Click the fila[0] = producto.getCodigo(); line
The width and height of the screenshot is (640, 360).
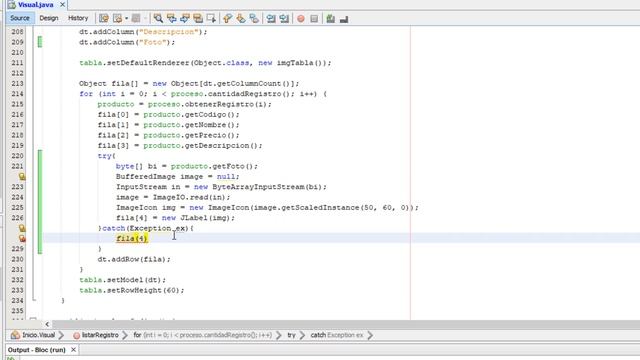(x=169, y=115)
